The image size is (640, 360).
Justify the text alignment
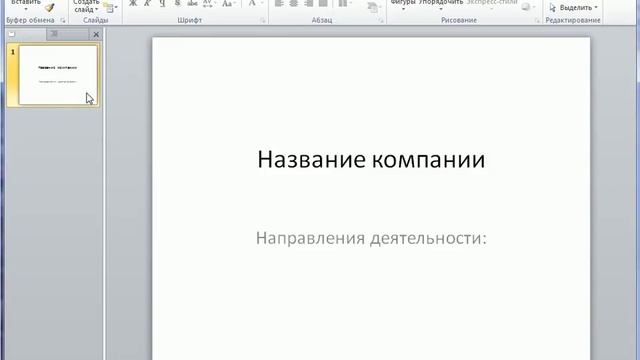(x=323, y=4)
